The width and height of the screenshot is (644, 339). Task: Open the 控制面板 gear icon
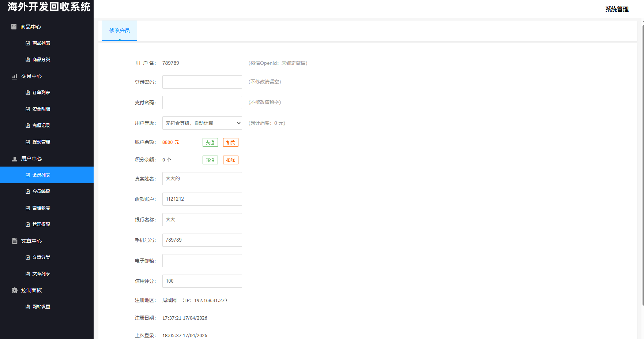tap(14, 290)
